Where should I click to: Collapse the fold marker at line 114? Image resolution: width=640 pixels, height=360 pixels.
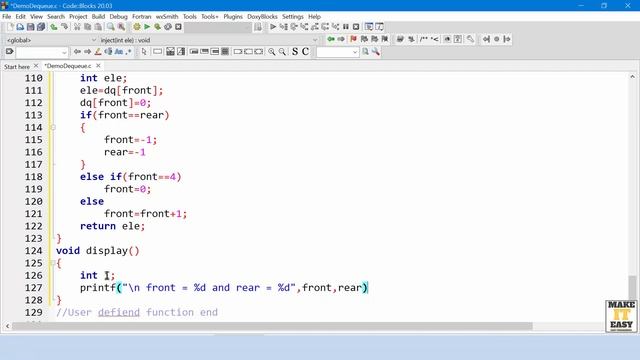click(53, 128)
